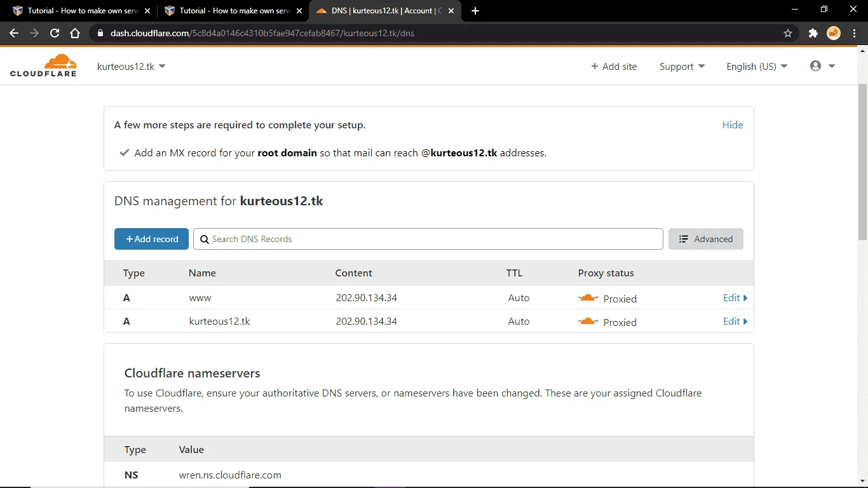Image resolution: width=868 pixels, height=488 pixels.
Task: Open browser extensions puzzle icon
Action: (x=813, y=33)
